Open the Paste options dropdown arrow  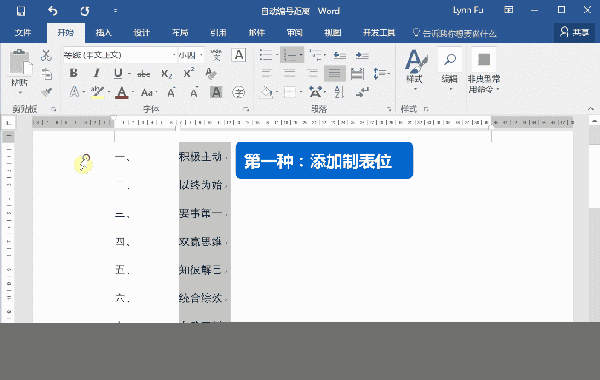pos(20,93)
